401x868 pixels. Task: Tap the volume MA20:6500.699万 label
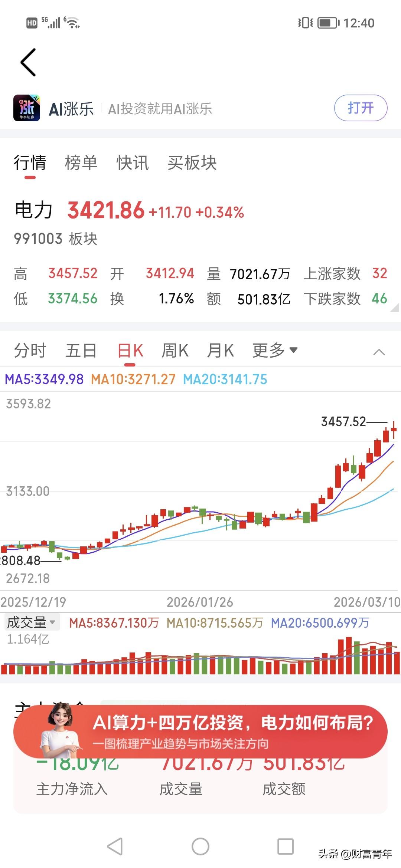[320, 623]
